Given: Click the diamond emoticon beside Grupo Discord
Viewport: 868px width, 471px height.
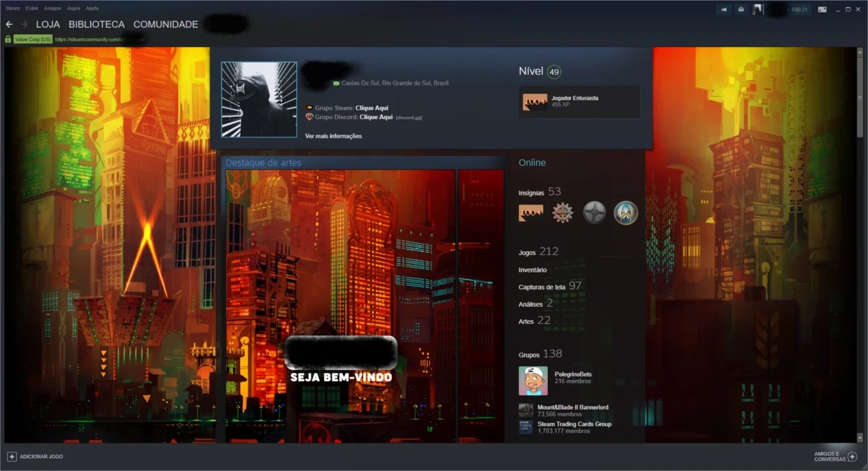Looking at the screenshot, I should point(309,117).
